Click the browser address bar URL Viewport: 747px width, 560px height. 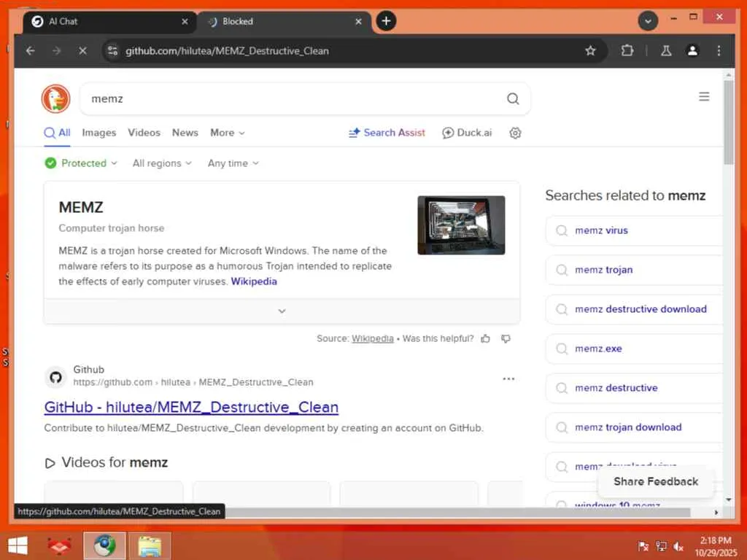(227, 50)
